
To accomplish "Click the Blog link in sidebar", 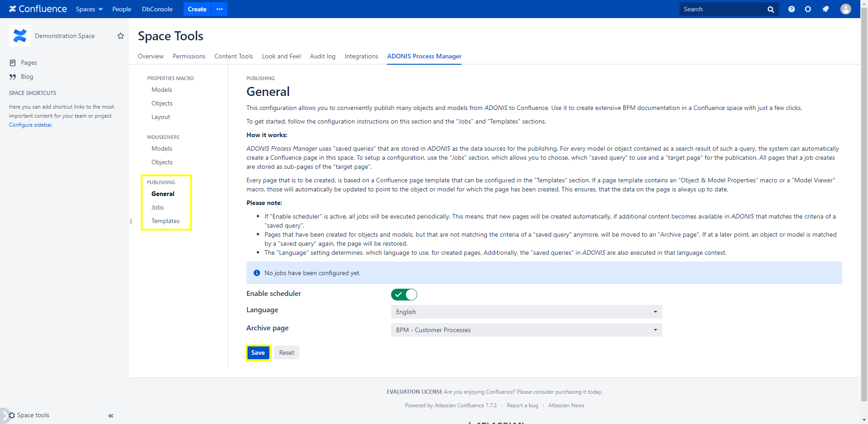I will point(27,77).
